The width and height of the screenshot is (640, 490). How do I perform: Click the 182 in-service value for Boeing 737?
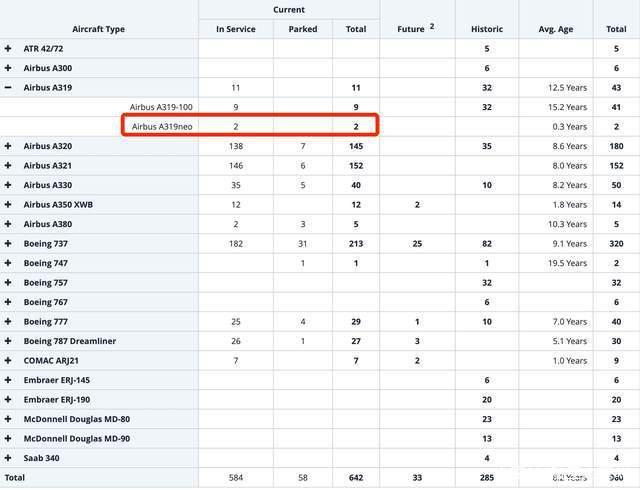236,244
